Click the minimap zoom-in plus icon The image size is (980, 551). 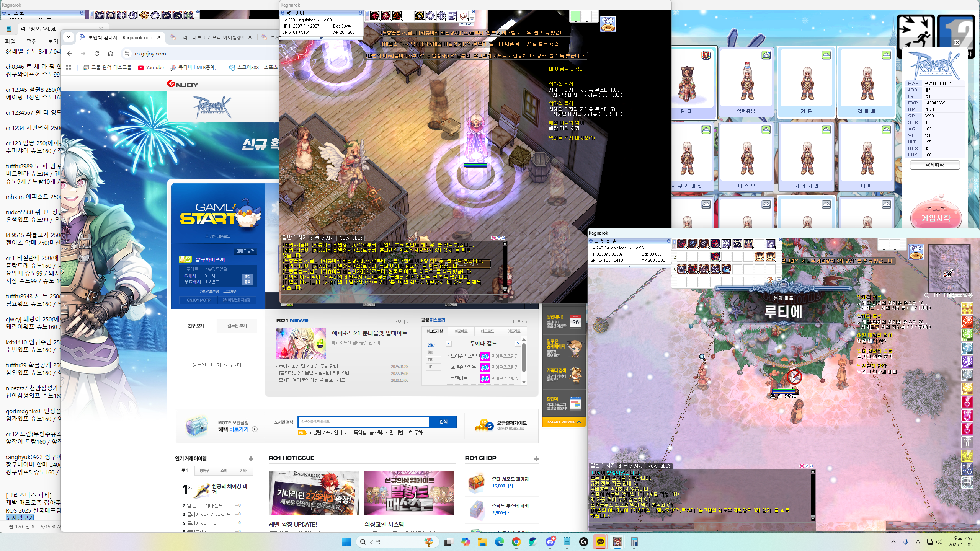[955, 295]
